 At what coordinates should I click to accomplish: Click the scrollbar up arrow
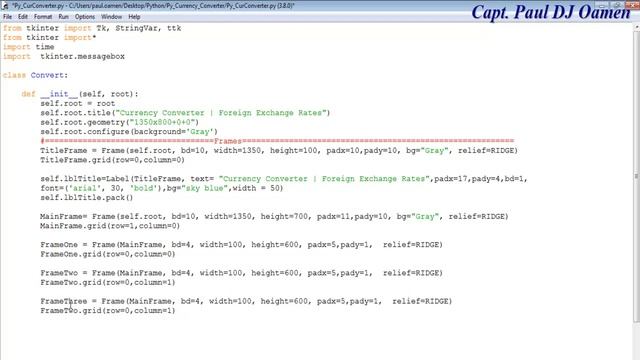pos(636,27)
